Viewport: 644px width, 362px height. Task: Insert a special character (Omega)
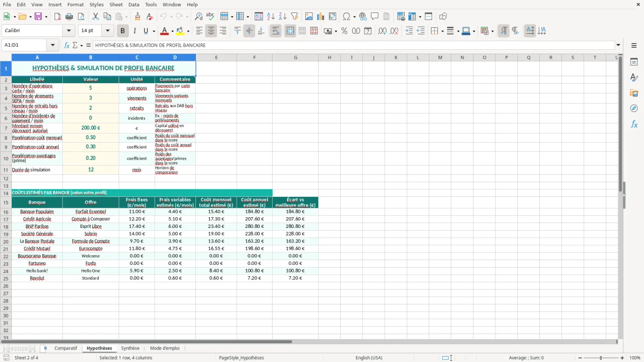346,17
